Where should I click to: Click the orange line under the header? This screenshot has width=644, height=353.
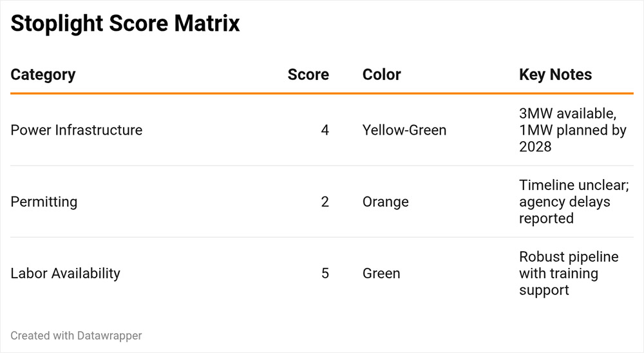(322, 94)
